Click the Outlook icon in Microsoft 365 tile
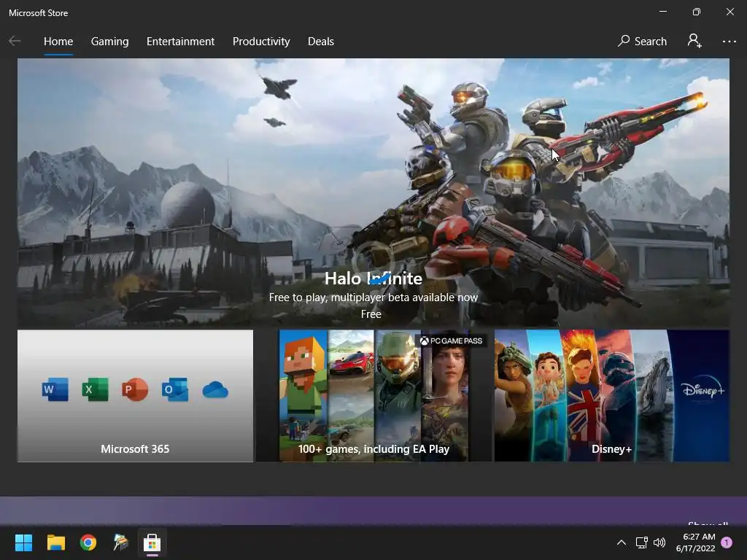Screen dimensions: 747x560 point(175,389)
